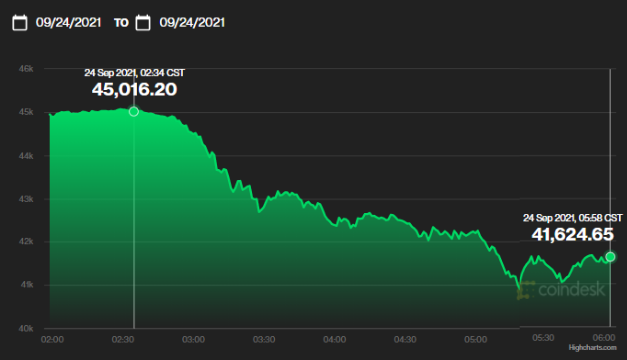Viewport: 627px width, 360px height.
Task: Click the 41,624.65 latest data point marker
Action: click(x=610, y=257)
